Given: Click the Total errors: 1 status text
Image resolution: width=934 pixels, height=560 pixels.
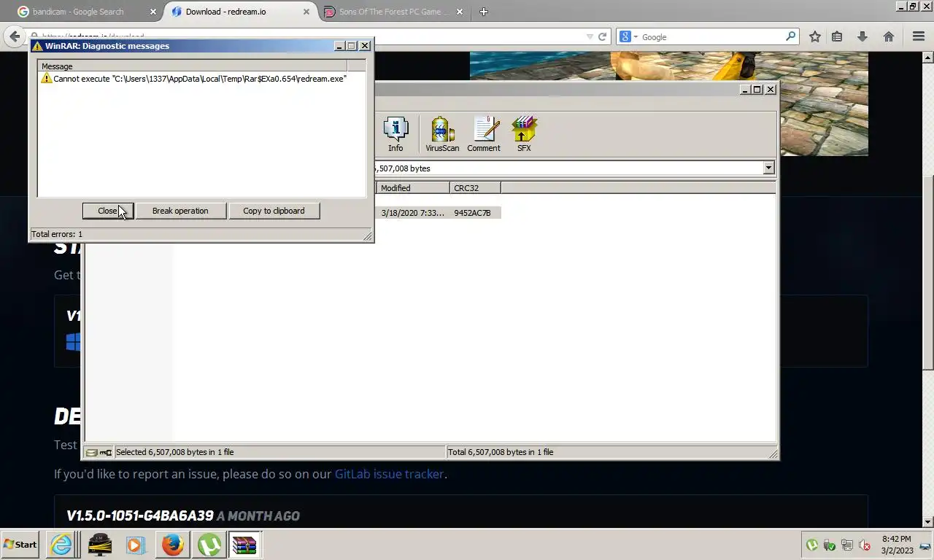Looking at the screenshot, I should pos(57,234).
